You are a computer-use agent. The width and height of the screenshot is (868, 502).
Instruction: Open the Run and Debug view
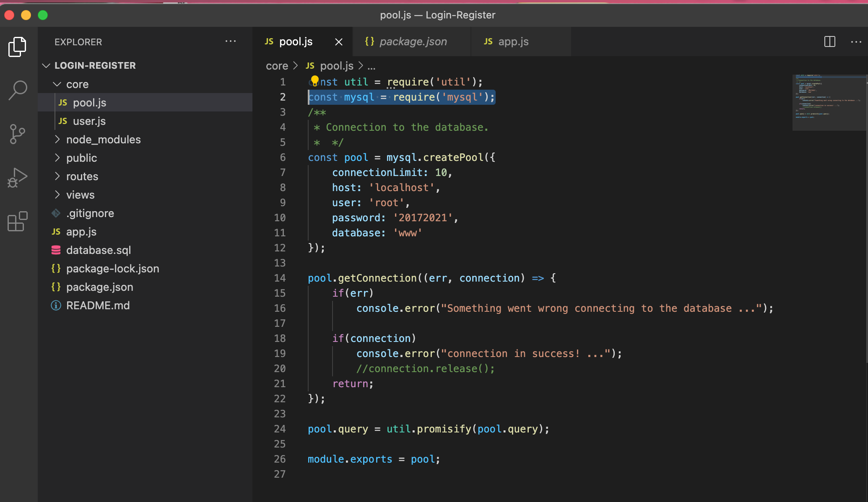point(17,178)
